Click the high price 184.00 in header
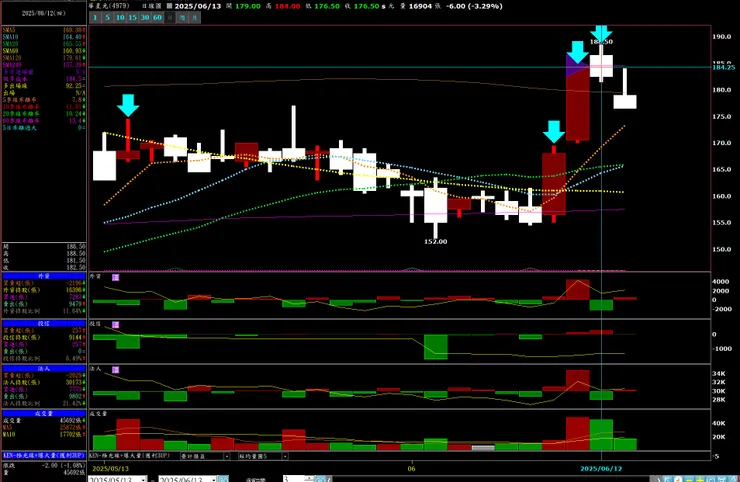 pos(287,6)
